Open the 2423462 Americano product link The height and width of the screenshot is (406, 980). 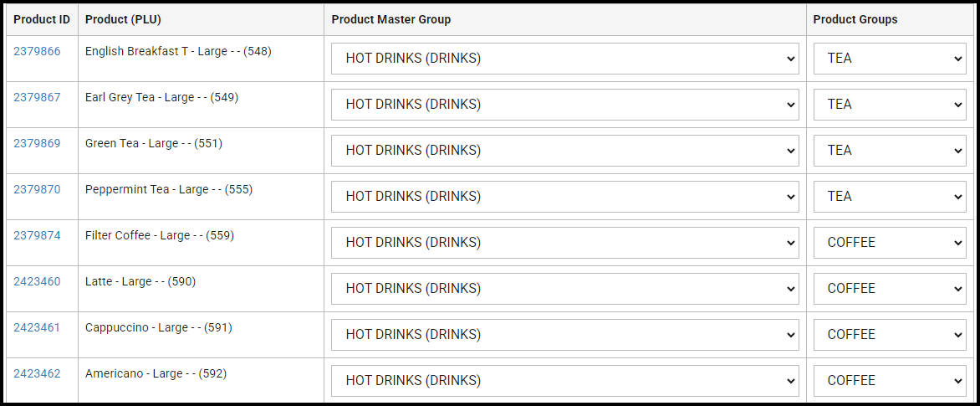[37, 373]
